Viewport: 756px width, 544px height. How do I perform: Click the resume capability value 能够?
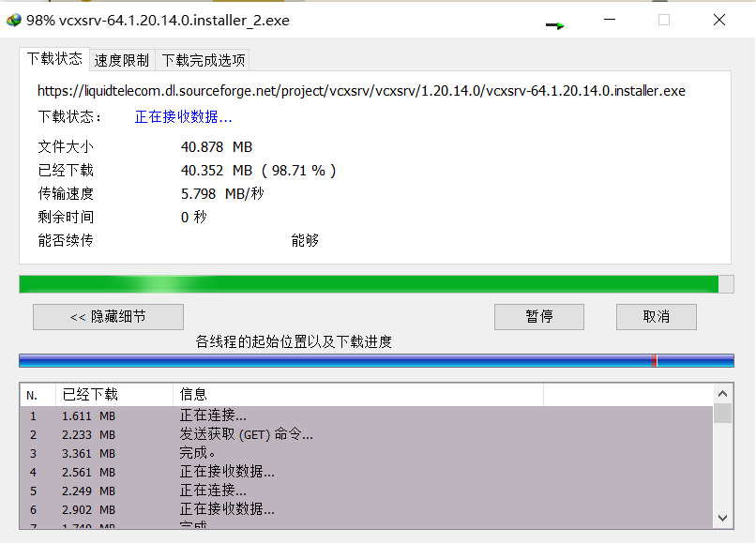(x=305, y=240)
